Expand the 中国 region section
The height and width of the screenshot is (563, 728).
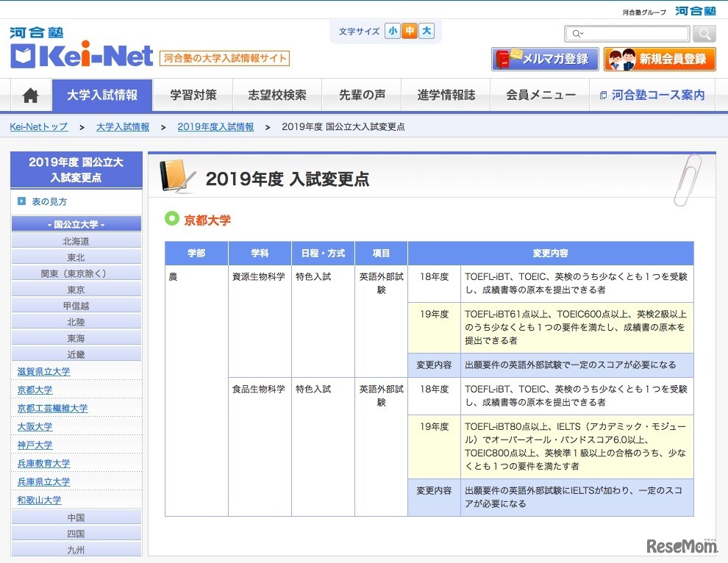tap(76, 518)
